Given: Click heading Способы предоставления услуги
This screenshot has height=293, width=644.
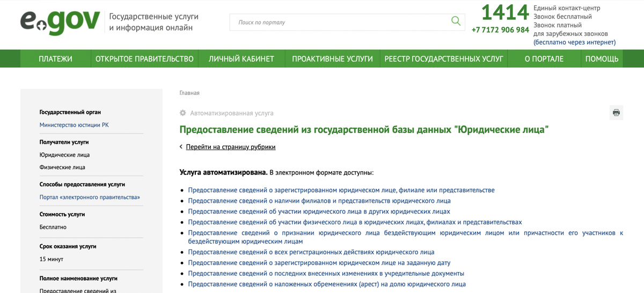Looking at the screenshot, I should [82, 184].
